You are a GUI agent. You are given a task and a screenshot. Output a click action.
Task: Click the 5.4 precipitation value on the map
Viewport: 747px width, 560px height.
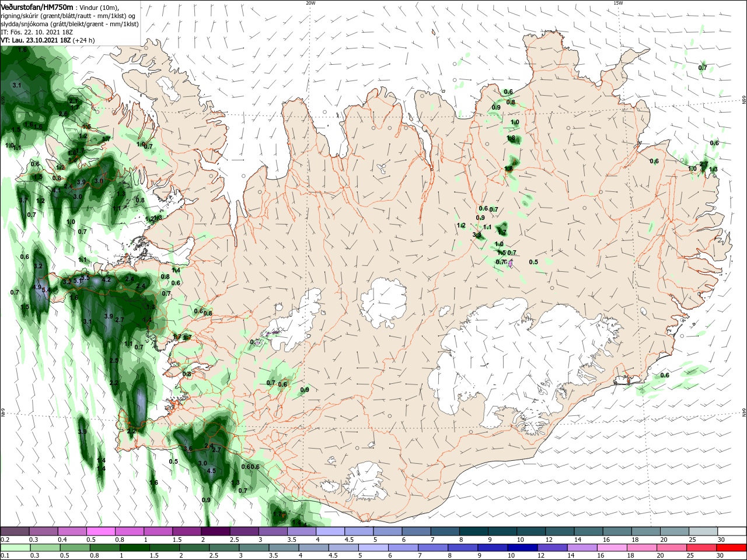click(x=46, y=290)
